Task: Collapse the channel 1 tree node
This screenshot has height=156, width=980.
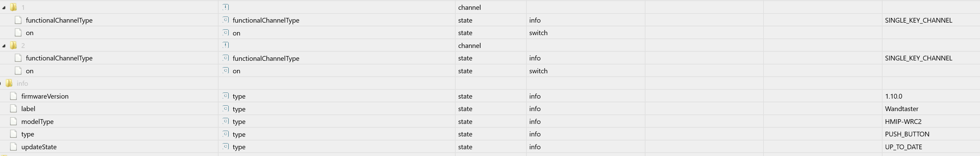Action: pyautogui.click(x=4, y=8)
